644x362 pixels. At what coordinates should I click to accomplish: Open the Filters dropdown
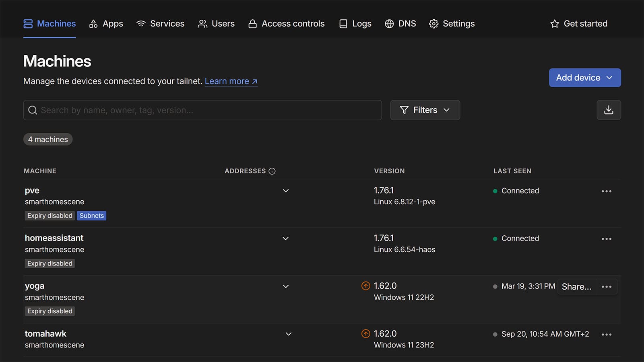[x=425, y=110]
